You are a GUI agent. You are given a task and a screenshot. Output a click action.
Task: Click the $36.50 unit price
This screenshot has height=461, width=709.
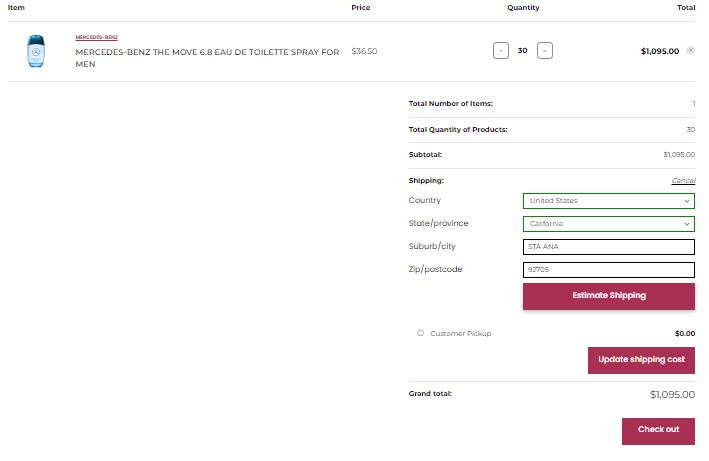(364, 51)
